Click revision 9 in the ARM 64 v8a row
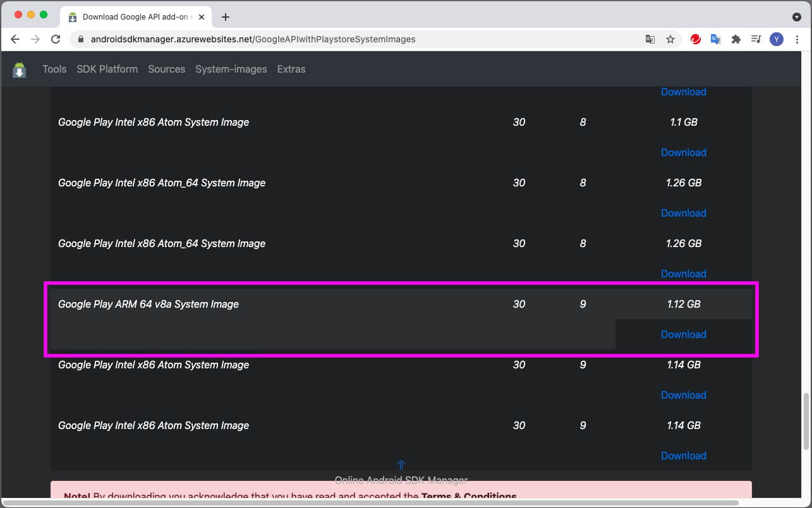 [x=583, y=304]
